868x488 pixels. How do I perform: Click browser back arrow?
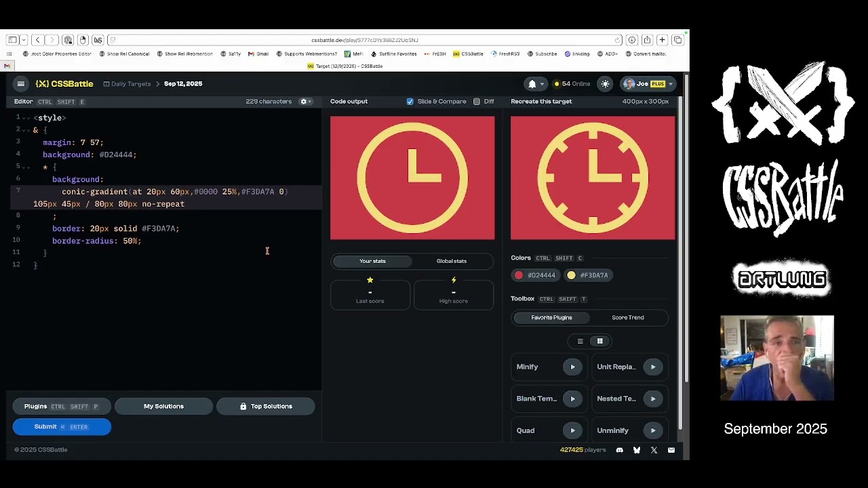[38, 40]
